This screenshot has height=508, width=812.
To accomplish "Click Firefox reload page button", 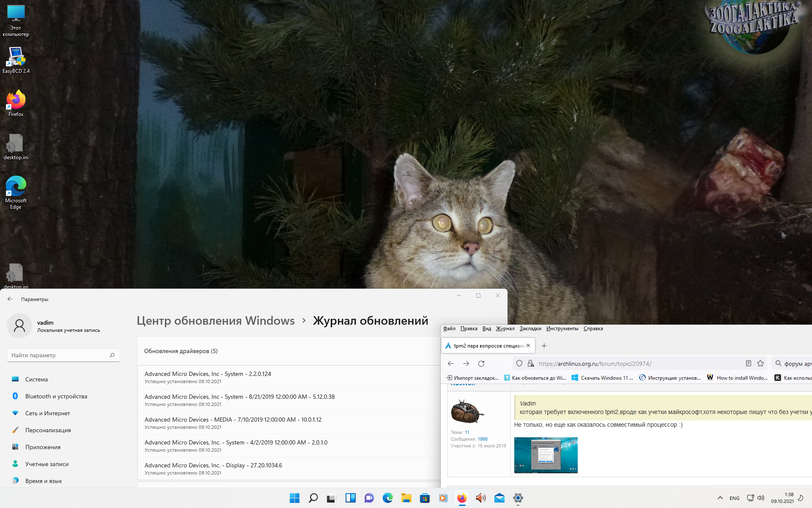I will (481, 364).
